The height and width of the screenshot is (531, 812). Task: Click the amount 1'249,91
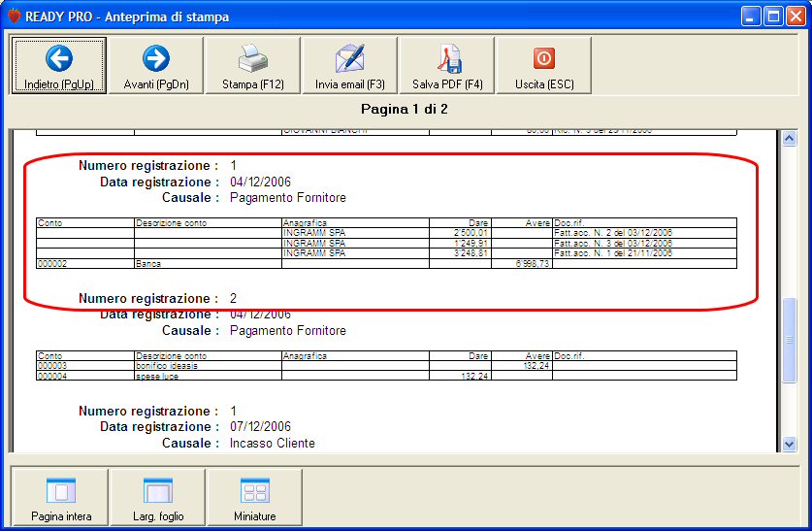(471, 243)
